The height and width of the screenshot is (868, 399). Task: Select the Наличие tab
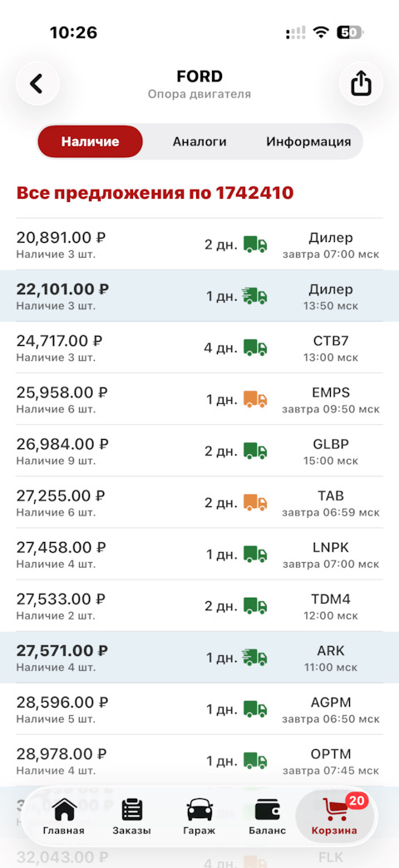[91, 141]
